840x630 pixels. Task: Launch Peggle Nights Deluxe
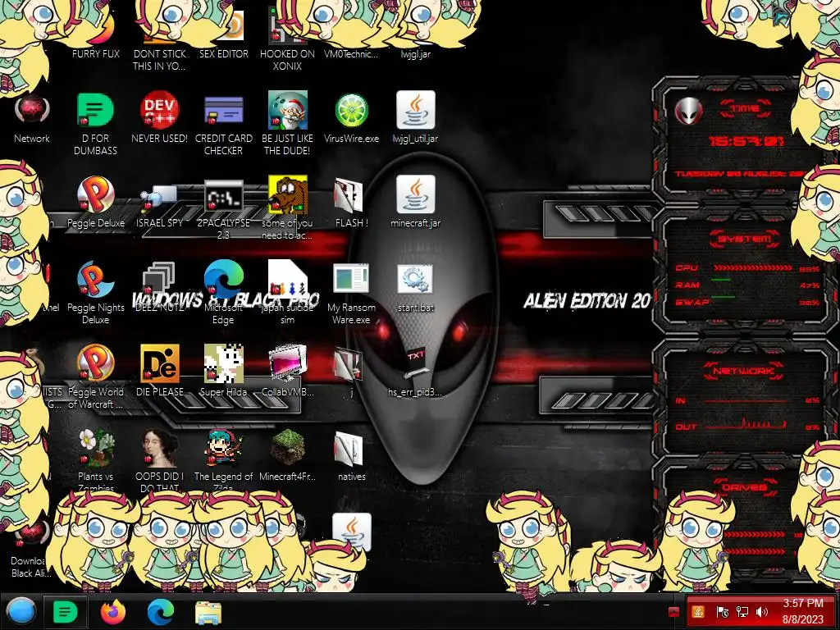click(x=95, y=279)
